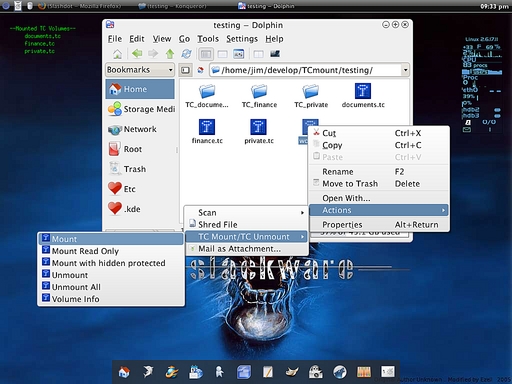Screen dimensions: 512x384
Task: Open the File menu
Action: [x=115, y=39]
